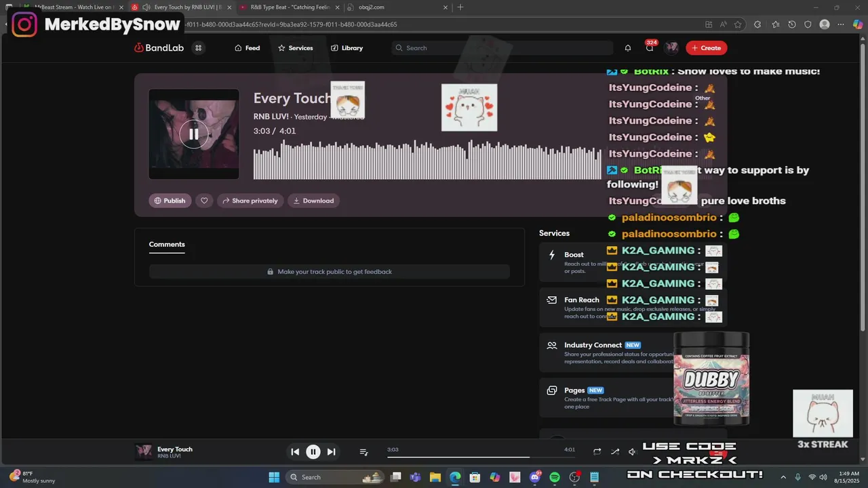Viewport: 868px width, 488px height.
Task: Click the Fan Reach envelope icon
Action: click(x=552, y=300)
